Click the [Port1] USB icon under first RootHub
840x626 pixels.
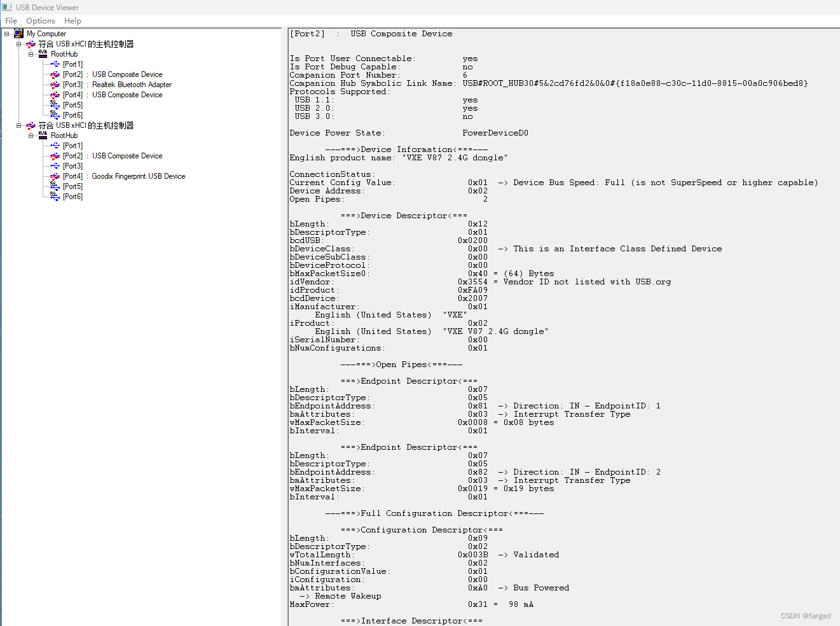pos(55,64)
